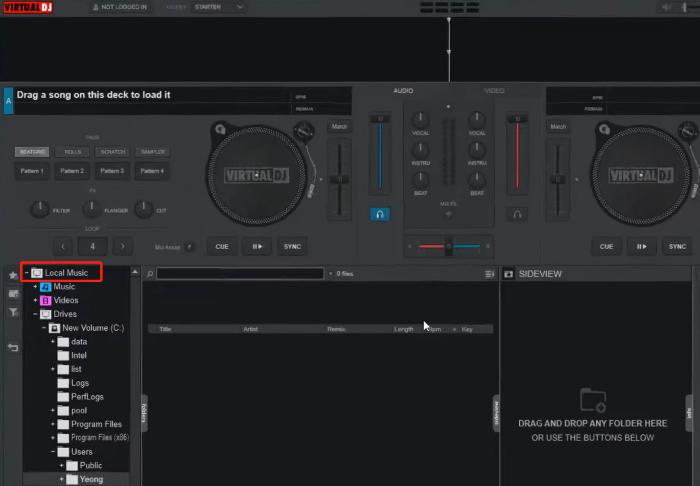This screenshot has width=700, height=486.
Task: Toggle deck A headphone cue
Action: [380, 214]
